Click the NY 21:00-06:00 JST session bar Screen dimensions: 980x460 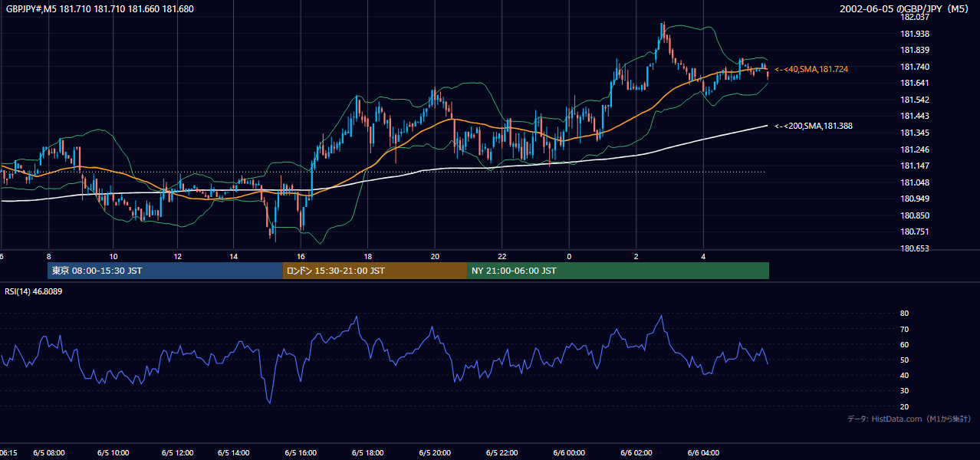(618, 271)
